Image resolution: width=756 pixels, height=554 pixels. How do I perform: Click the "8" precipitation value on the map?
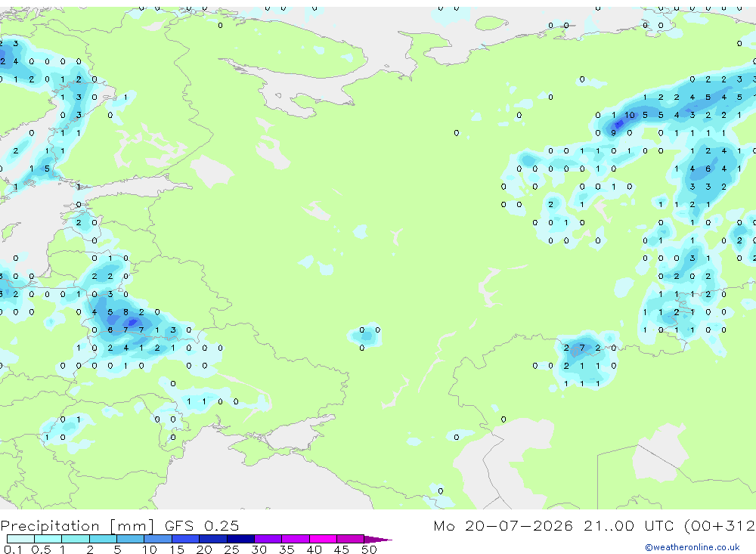125,312
